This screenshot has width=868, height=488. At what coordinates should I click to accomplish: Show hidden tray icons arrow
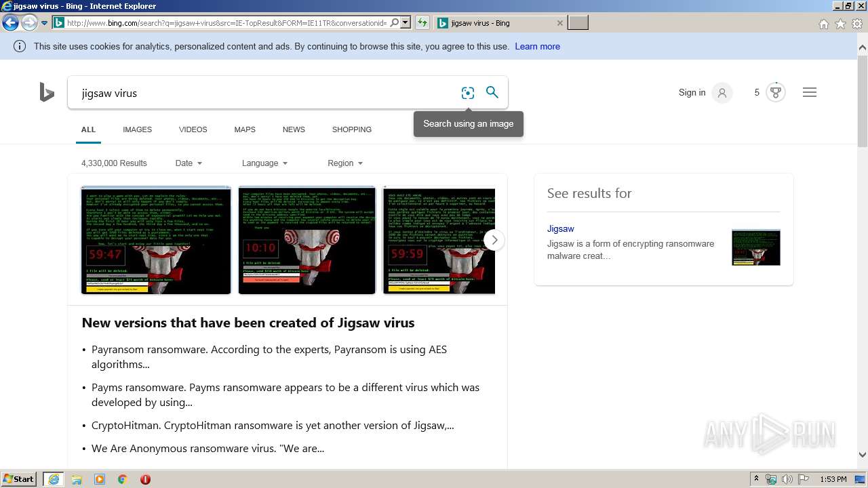pyautogui.click(x=757, y=479)
